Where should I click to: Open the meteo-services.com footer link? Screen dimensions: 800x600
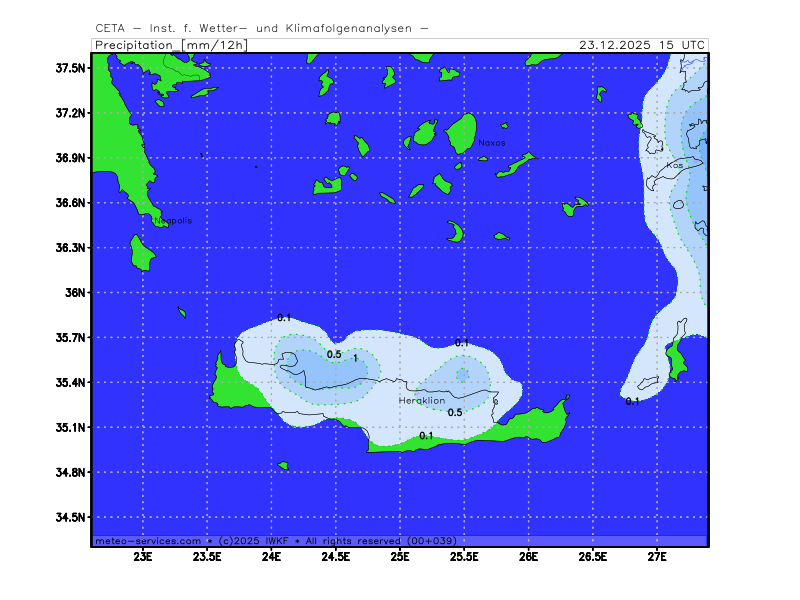(x=148, y=540)
